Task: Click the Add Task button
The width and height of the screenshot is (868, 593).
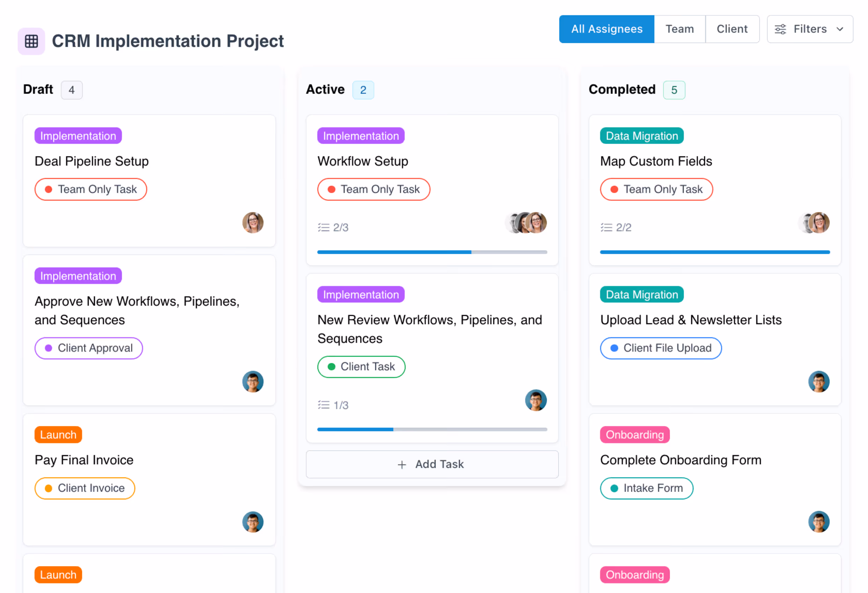Action: (432, 464)
